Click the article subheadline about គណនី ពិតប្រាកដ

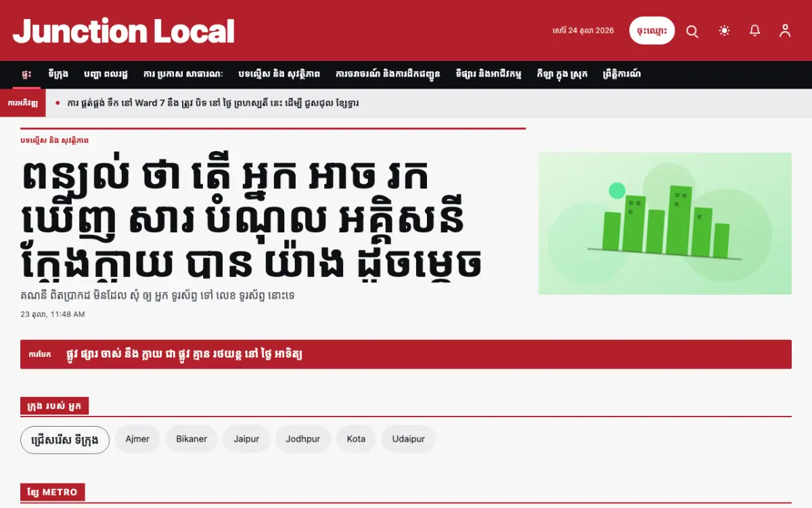(x=157, y=295)
